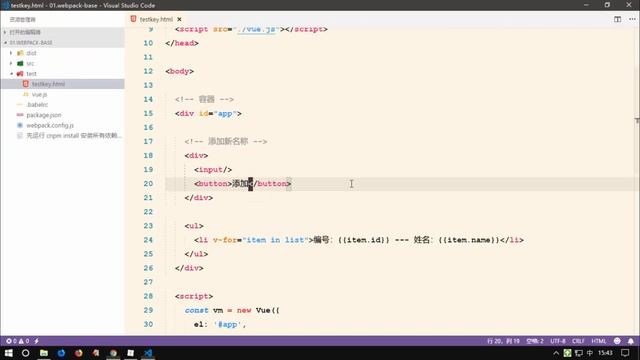The width and height of the screenshot is (640, 360).
Task: Click 'new Vue' text on line 29
Action: coord(253,310)
